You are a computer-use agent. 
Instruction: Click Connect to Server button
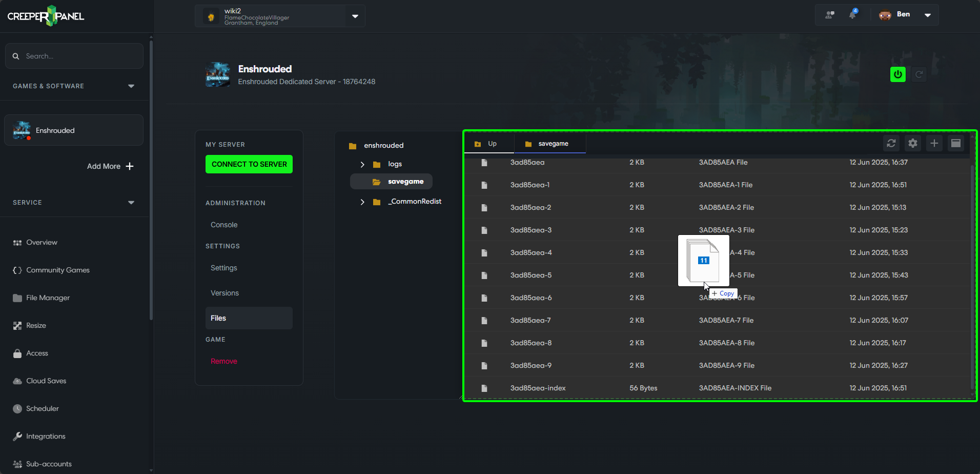[x=249, y=164]
